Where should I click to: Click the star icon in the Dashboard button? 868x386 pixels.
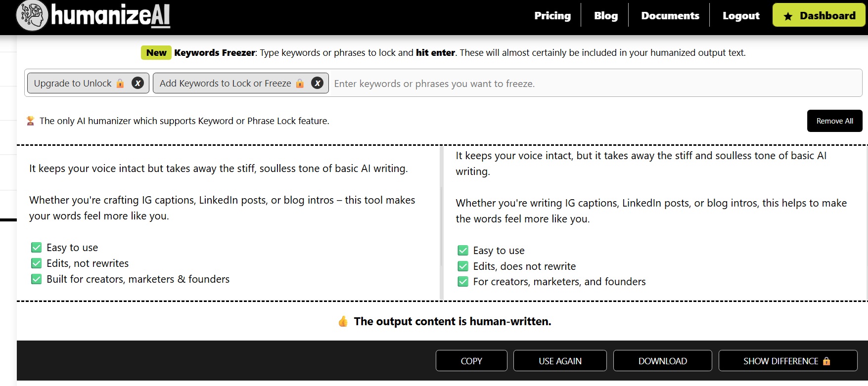click(788, 16)
